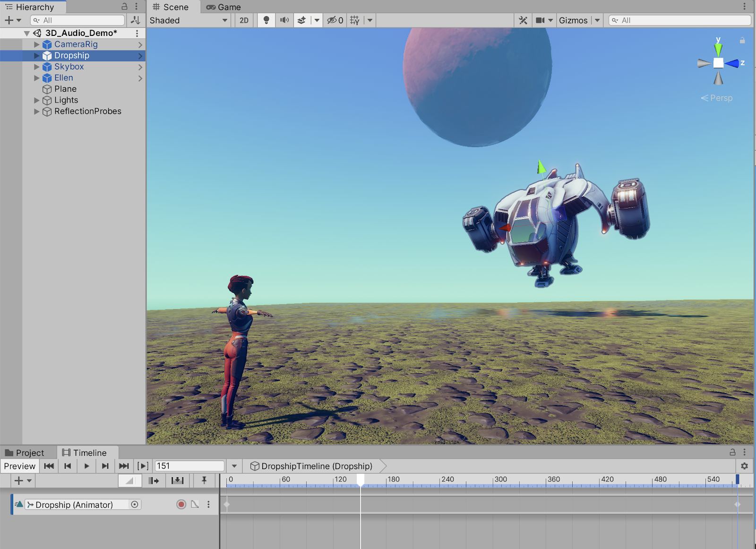The height and width of the screenshot is (549, 756).
Task: Mute scene audio with the speaker toggle
Action: 284,20
